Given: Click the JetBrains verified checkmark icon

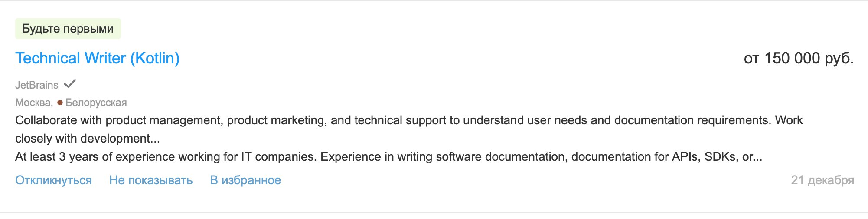Looking at the screenshot, I should point(70,83).
